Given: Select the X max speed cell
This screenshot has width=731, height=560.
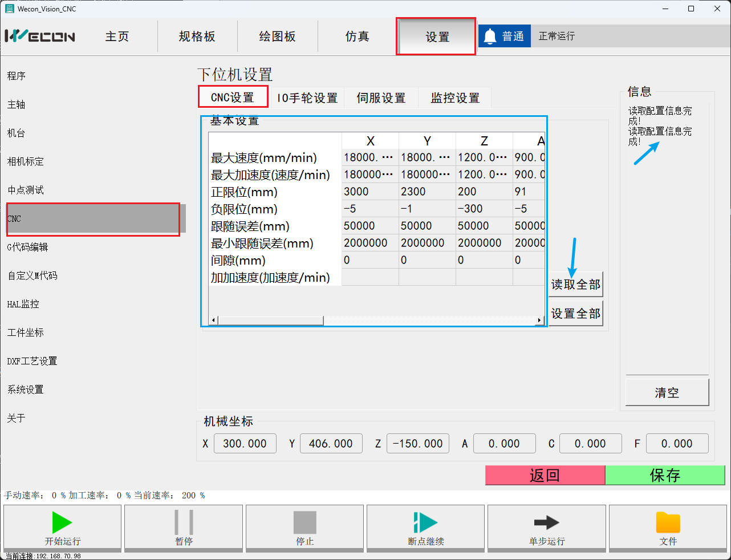Looking at the screenshot, I should 369,157.
